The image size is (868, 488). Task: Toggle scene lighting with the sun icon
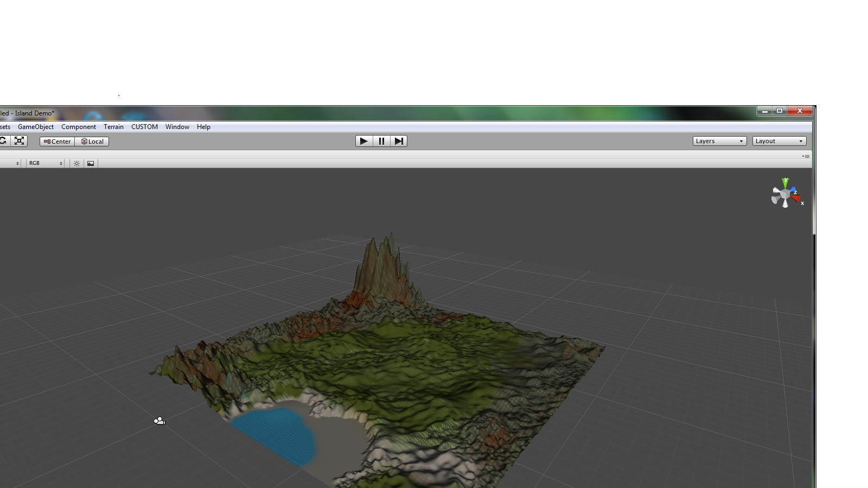coord(76,163)
